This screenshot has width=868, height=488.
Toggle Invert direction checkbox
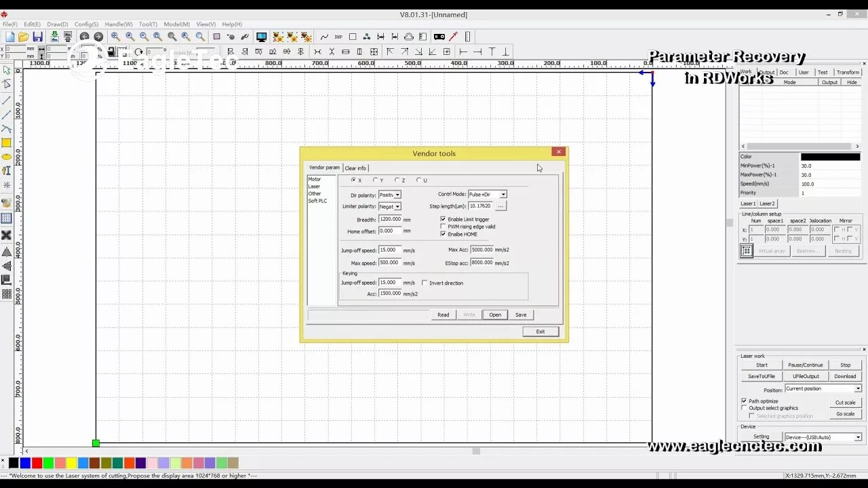[x=425, y=283]
